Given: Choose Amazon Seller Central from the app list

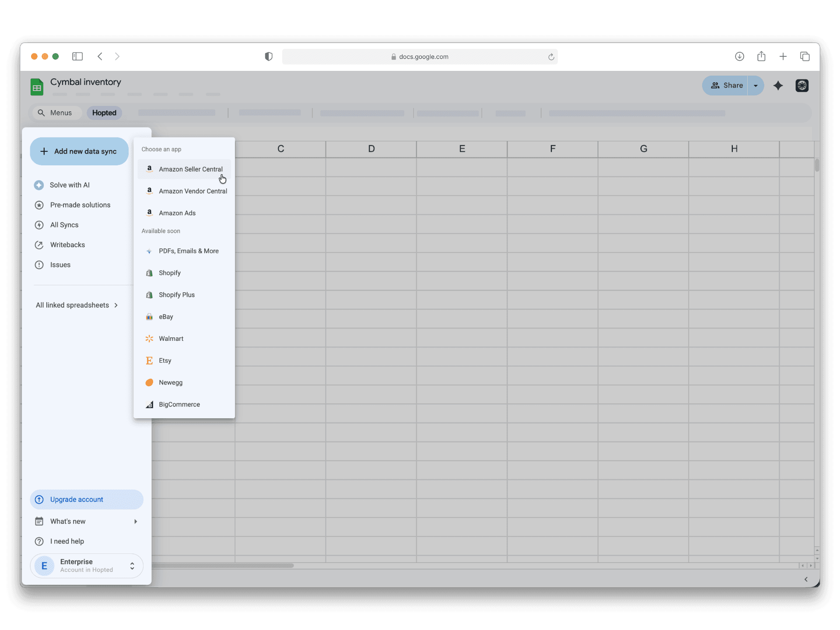Looking at the screenshot, I should 190,169.
